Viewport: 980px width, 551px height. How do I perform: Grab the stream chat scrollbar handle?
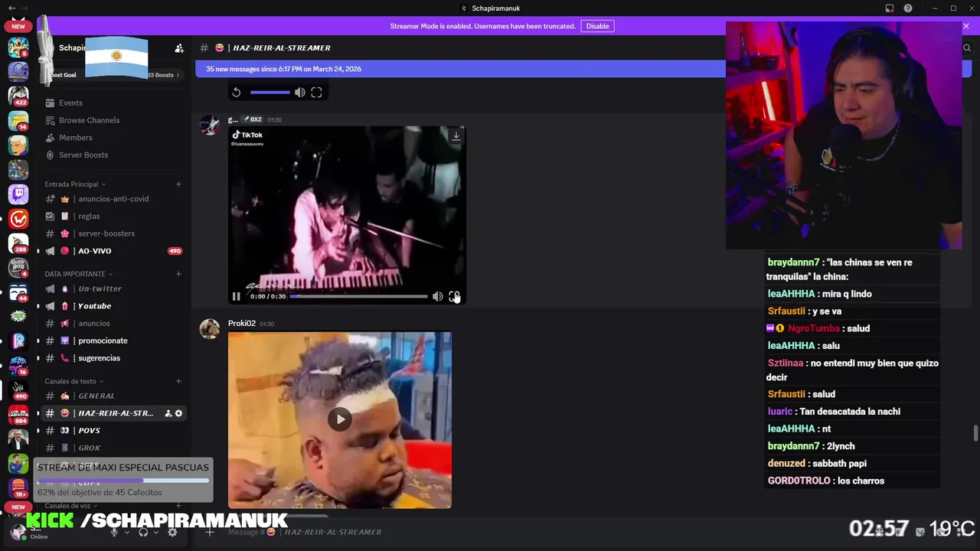point(975,433)
